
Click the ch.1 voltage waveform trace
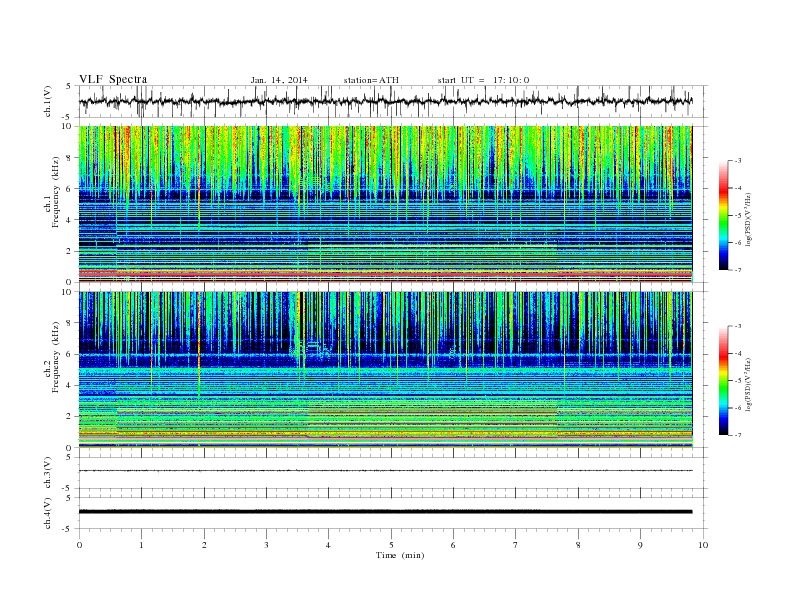386,101
